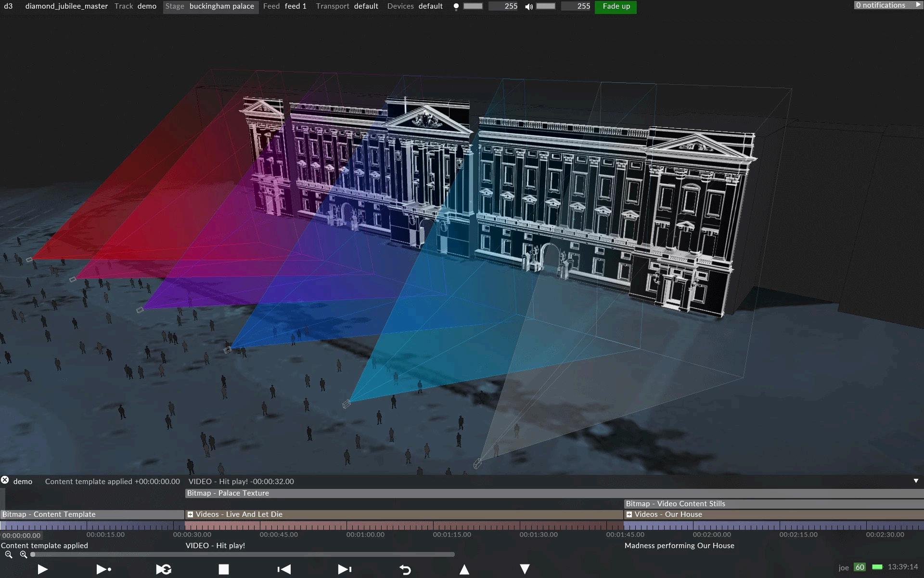
Task: Expand the Videos - Our House layer group
Action: 629,514
